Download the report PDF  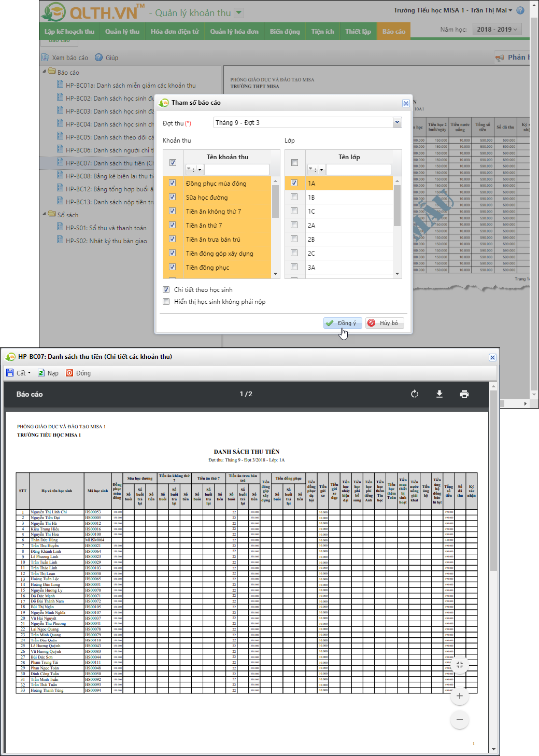(439, 394)
